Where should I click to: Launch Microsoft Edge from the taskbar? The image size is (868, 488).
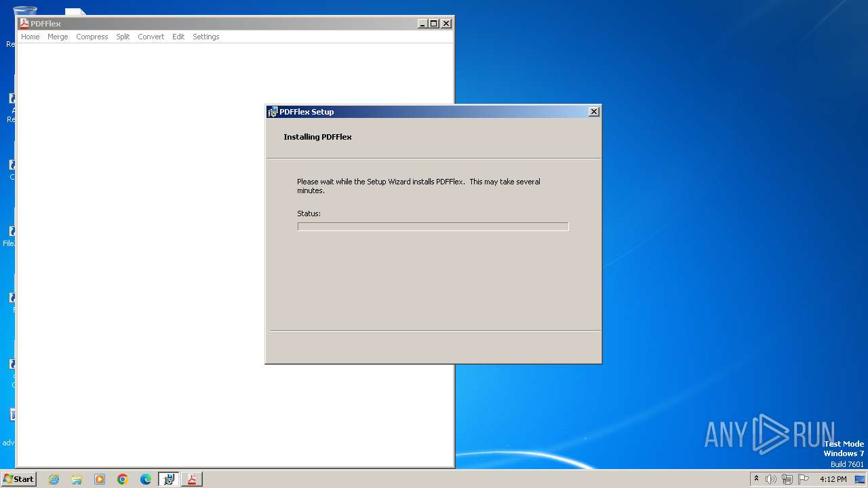pos(146,479)
